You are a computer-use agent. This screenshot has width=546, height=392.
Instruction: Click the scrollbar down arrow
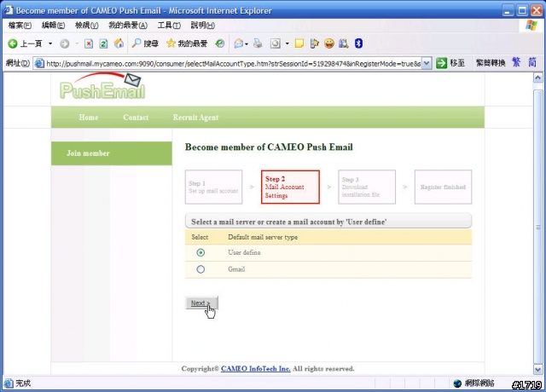point(538,369)
